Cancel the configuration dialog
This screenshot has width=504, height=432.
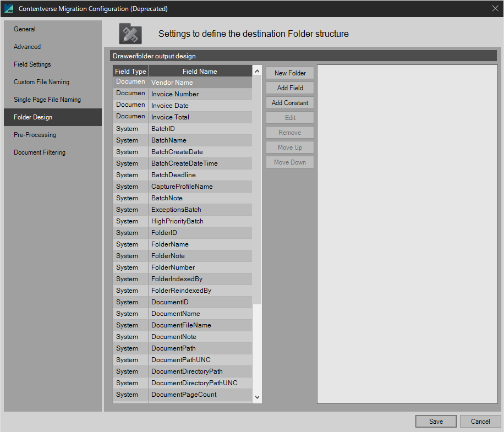480,422
